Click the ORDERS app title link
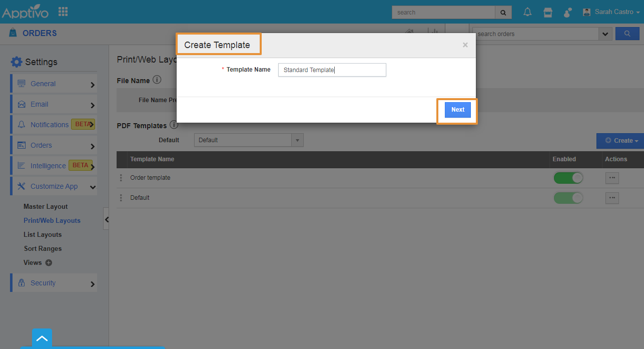Screen dimensions: 644x349 point(40,33)
